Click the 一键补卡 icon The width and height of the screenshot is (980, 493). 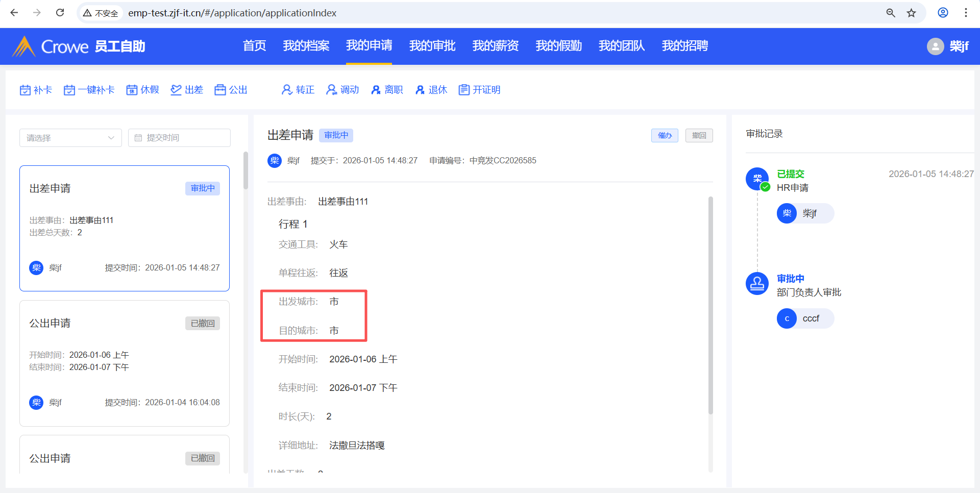click(x=69, y=90)
